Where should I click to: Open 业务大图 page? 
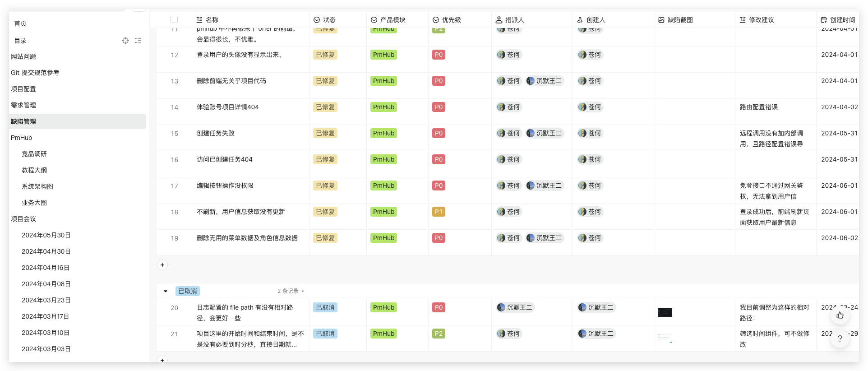point(34,203)
